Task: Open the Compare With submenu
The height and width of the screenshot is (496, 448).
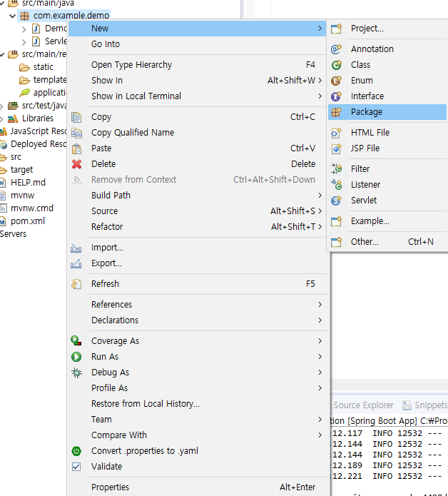Action: 199,435
